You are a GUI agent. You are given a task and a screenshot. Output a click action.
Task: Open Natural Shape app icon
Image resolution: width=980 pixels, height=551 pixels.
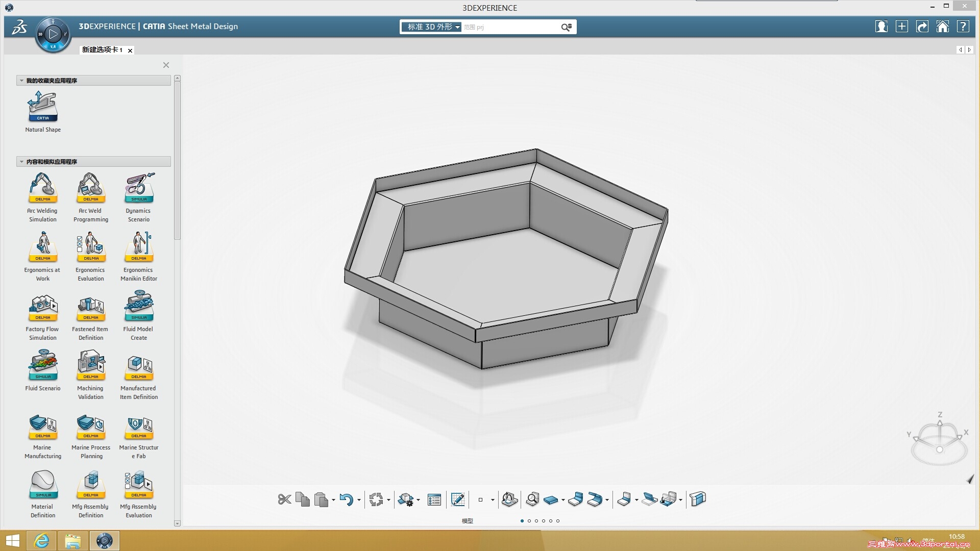pos(43,107)
